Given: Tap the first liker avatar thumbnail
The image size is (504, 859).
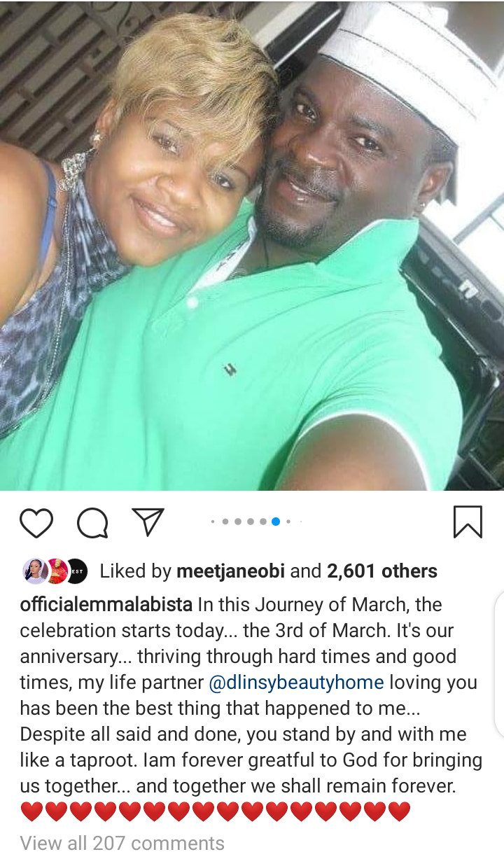Looking at the screenshot, I should point(34,571).
